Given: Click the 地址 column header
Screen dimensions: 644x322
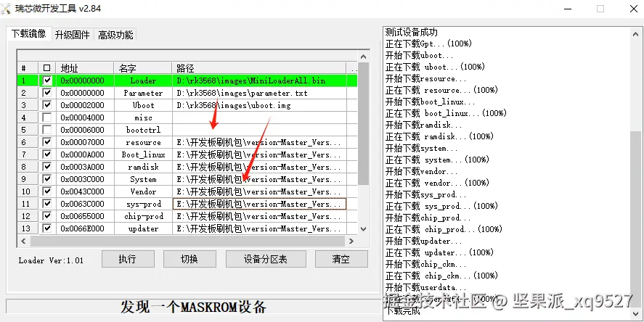Looking at the screenshot, I should point(85,68).
